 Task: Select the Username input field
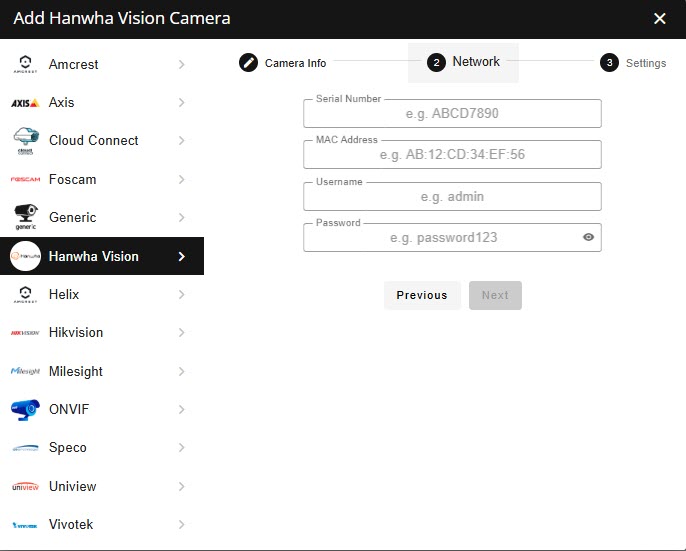(x=452, y=197)
